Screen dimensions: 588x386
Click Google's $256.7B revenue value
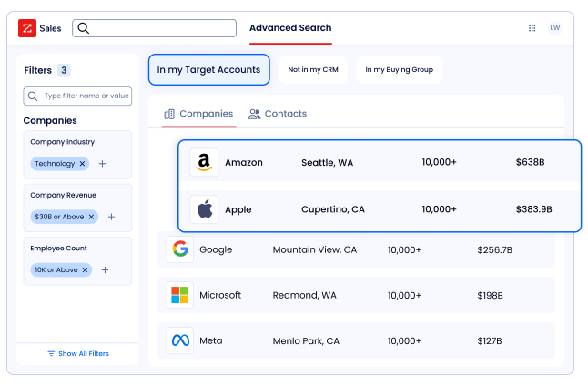[494, 249]
